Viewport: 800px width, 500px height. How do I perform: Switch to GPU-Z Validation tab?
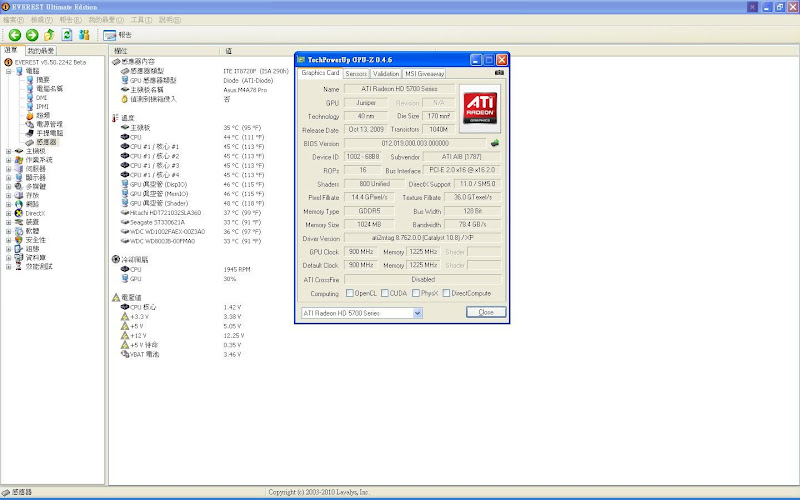coord(386,73)
